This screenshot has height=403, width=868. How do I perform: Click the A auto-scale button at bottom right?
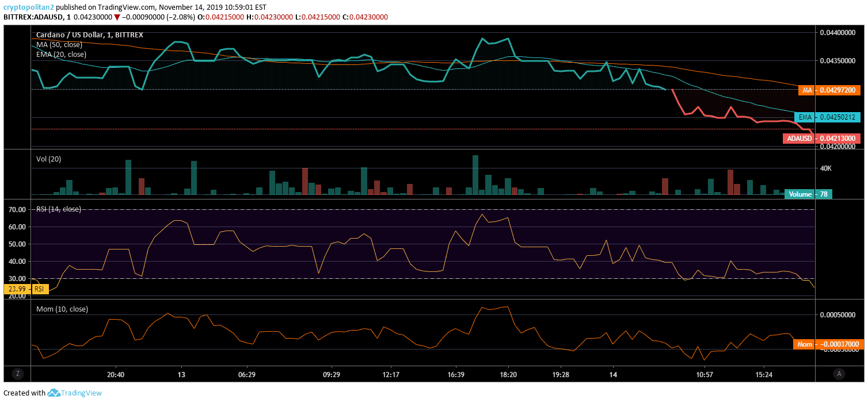(x=839, y=374)
